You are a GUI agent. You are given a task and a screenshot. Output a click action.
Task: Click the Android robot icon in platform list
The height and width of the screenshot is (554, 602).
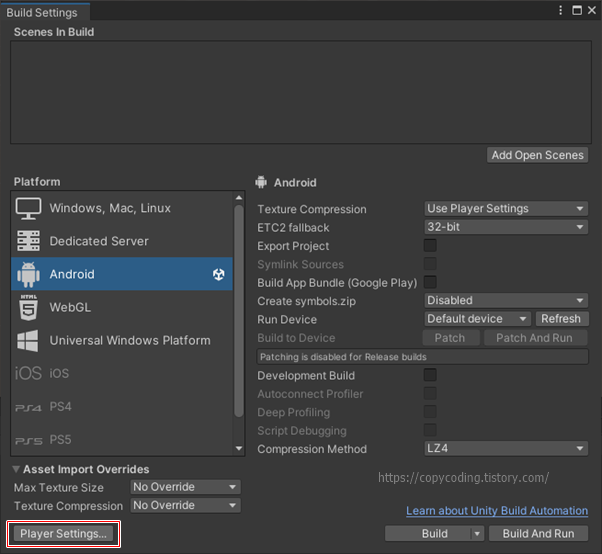tap(28, 274)
